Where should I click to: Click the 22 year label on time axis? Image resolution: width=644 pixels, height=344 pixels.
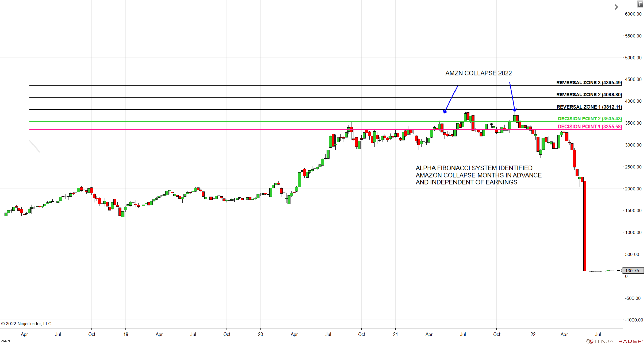pyautogui.click(x=533, y=334)
